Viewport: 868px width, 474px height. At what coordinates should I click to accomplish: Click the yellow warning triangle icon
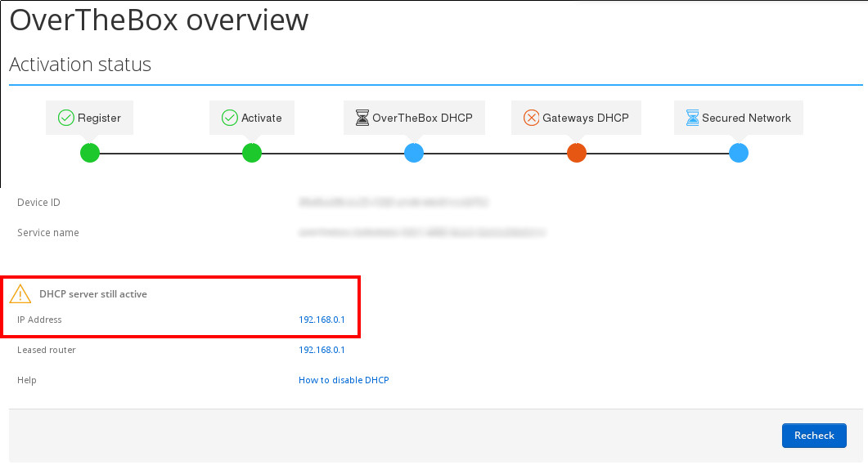pyautogui.click(x=20, y=294)
